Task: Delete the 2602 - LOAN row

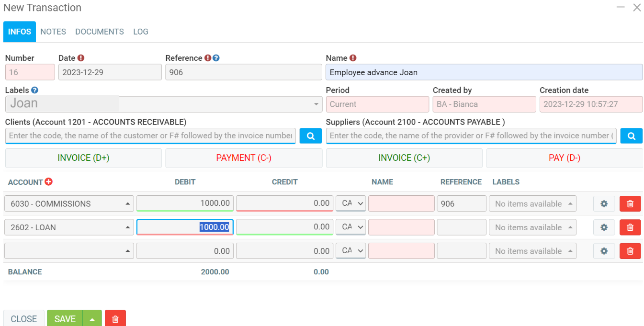Action: point(630,227)
